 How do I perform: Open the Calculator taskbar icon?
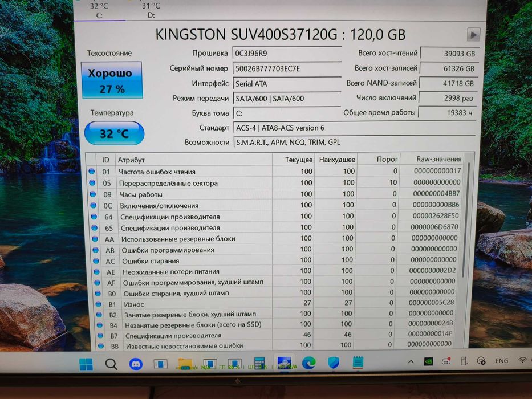(259, 363)
